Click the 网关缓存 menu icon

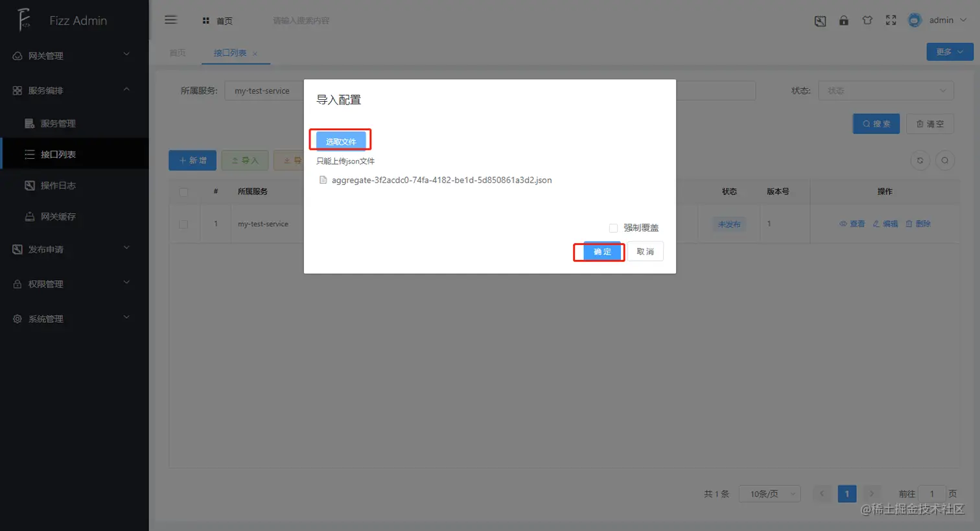tap(30, 217)
